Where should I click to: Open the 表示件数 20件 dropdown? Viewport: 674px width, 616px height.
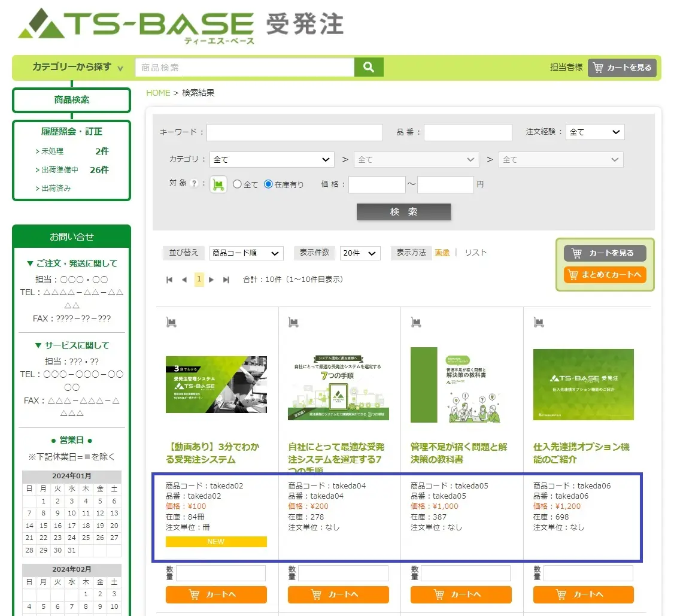click(360, 253)
